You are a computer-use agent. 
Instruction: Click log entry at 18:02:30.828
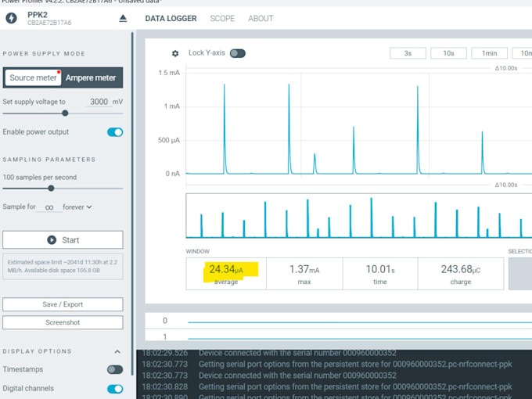327,386
